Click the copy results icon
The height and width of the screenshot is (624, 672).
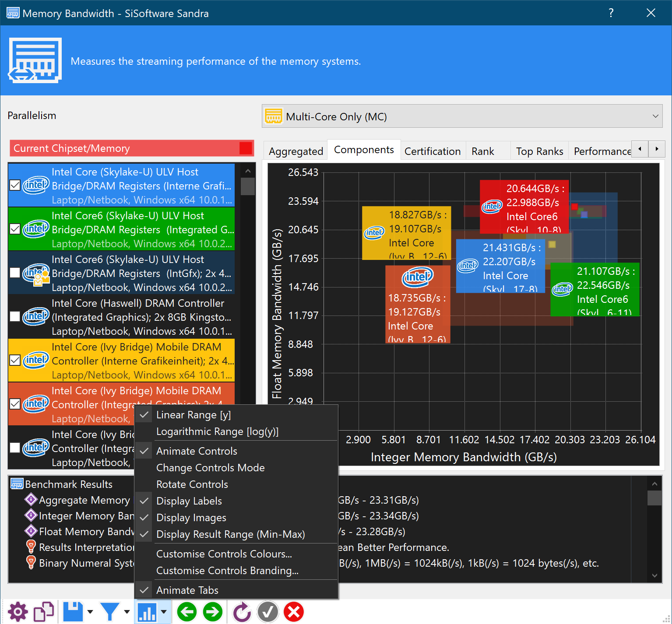pos(44,612)
